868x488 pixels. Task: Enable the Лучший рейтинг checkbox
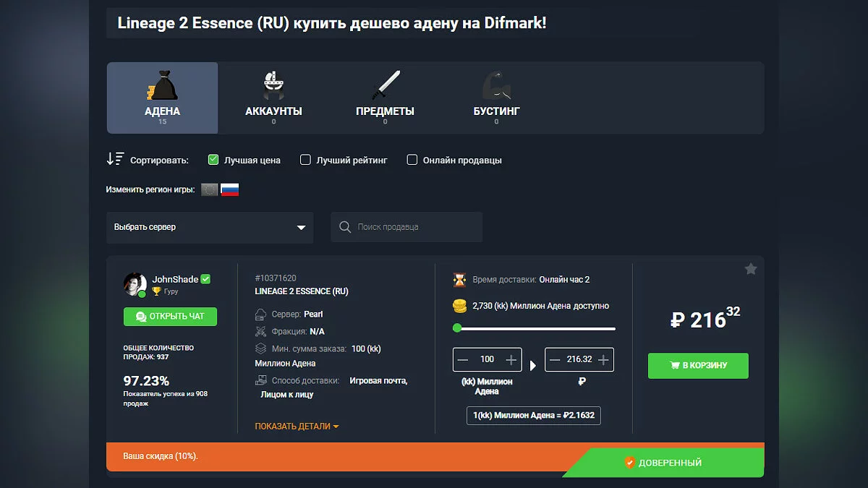pos(305,160)
